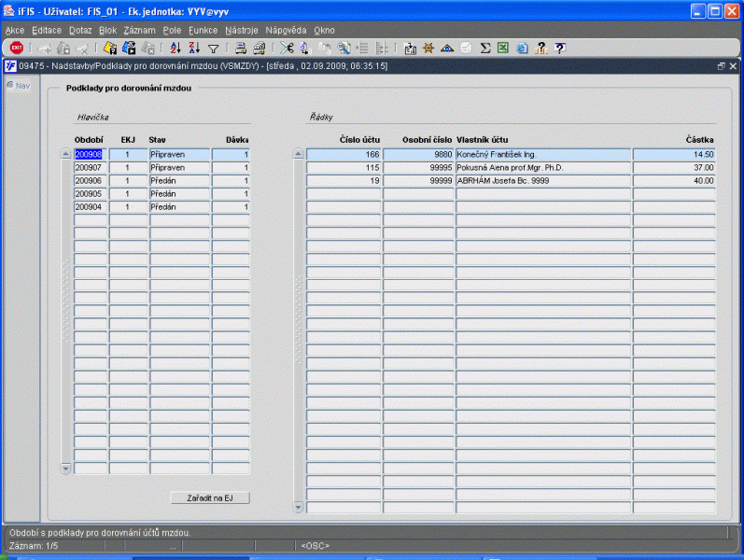The width and height of the screenshot is (744, 560).
Task: Click the ship wheel navigator icon
Action: [x=428, y=48]
